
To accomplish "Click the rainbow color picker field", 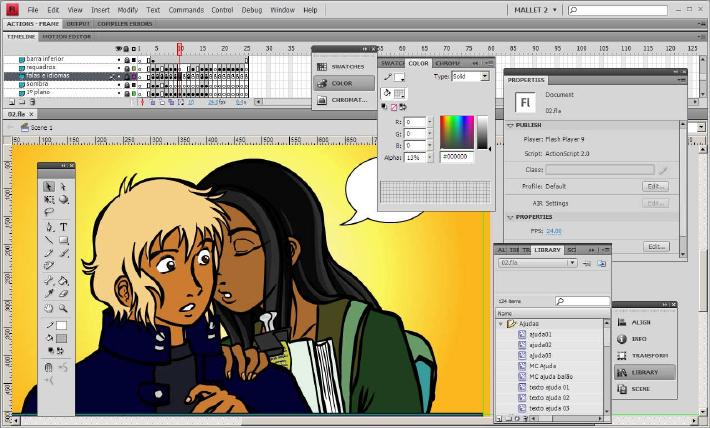I will (457, 132).
